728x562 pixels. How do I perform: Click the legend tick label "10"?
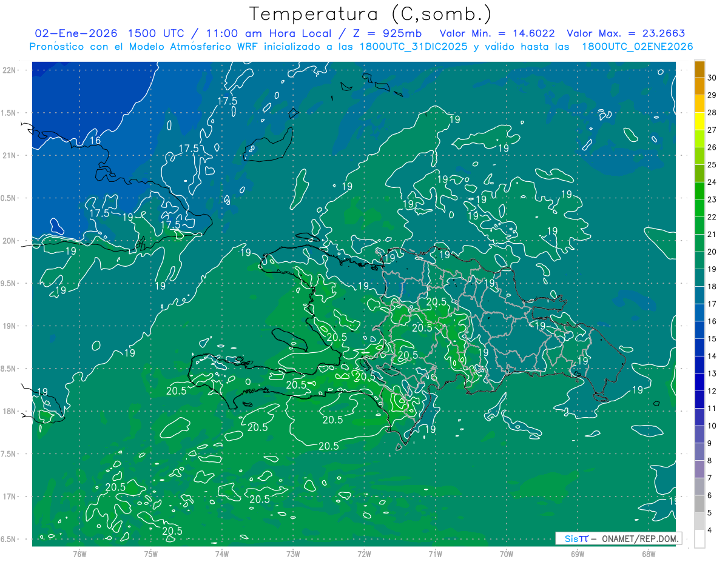(x=712, y=426)
